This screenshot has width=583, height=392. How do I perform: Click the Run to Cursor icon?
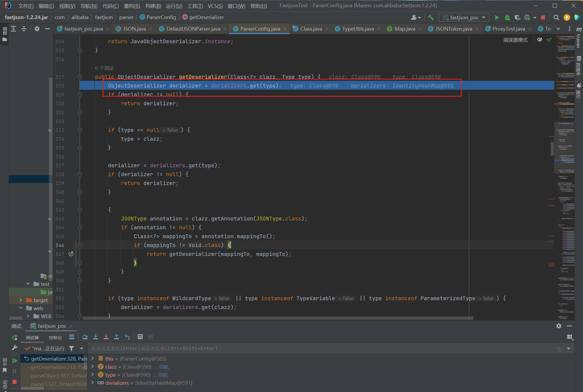127,337
